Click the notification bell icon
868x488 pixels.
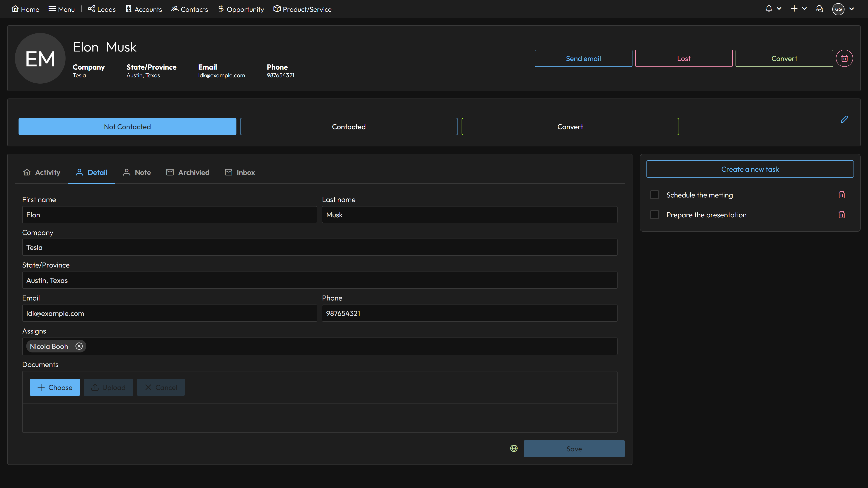coord(769,9)
